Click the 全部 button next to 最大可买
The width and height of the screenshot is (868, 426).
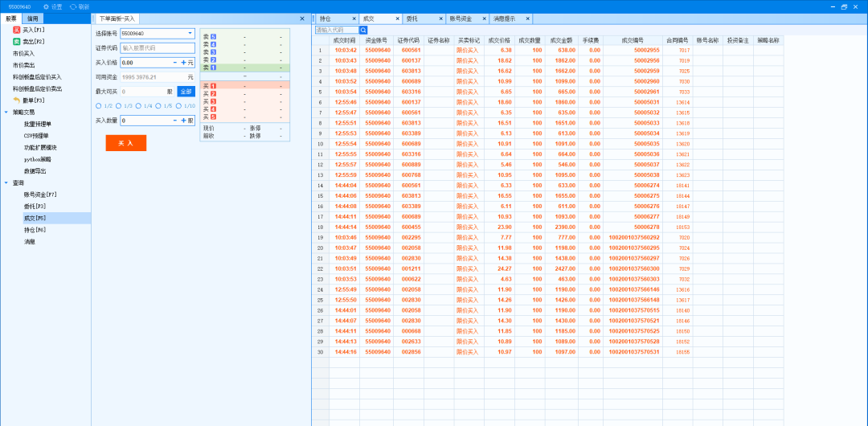tap(186, 92)
